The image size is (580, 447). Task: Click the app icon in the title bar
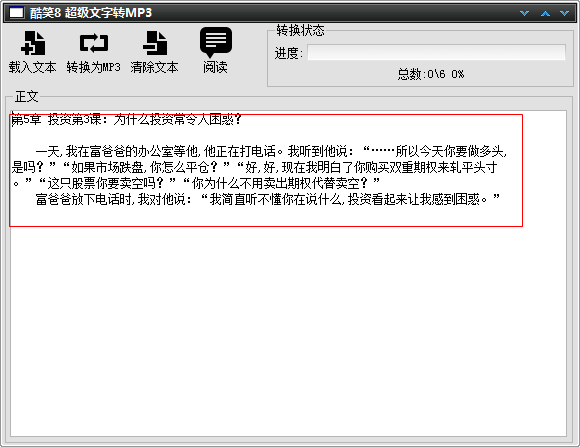16,13
